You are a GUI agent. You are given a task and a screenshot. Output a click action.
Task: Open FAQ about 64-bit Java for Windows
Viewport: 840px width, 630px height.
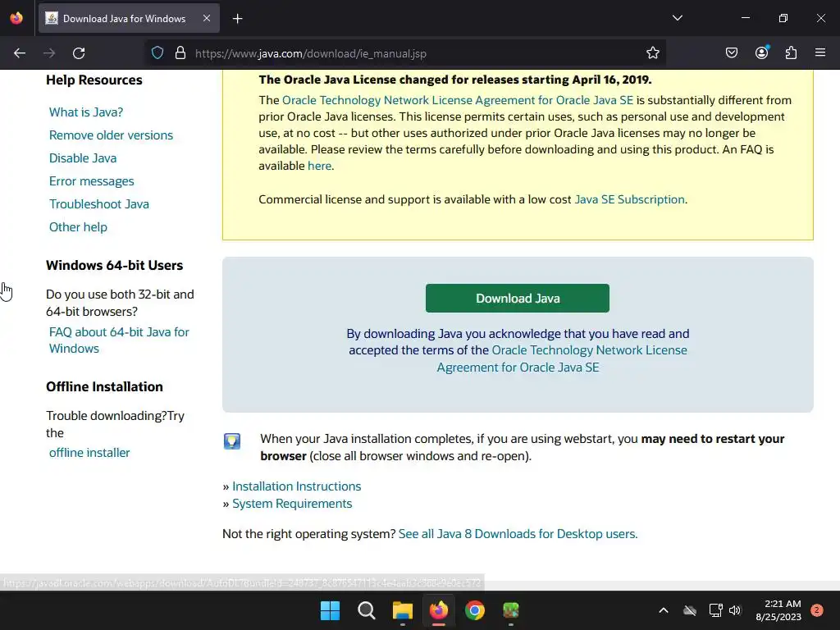click(x=119, y=340)
